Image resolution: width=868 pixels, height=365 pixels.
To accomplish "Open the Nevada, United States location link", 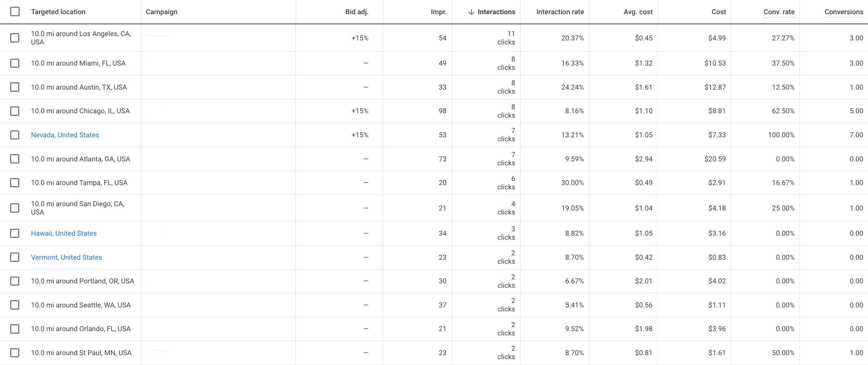I will (65, 135).
